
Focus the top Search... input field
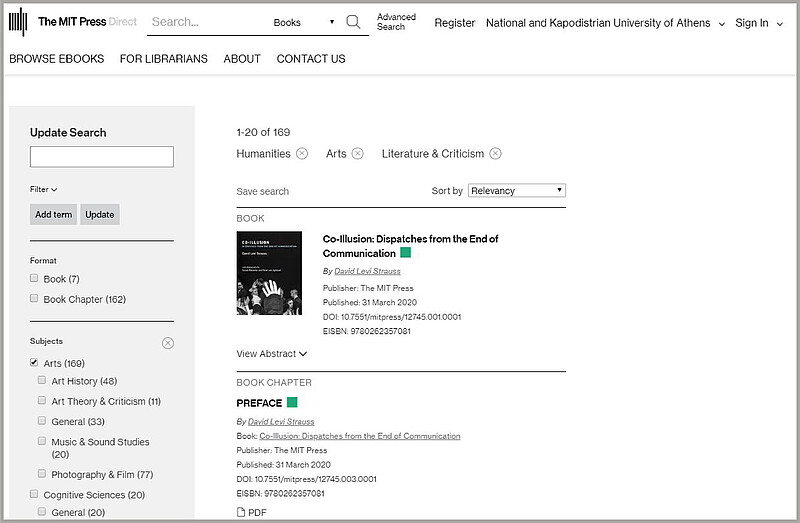207,22
